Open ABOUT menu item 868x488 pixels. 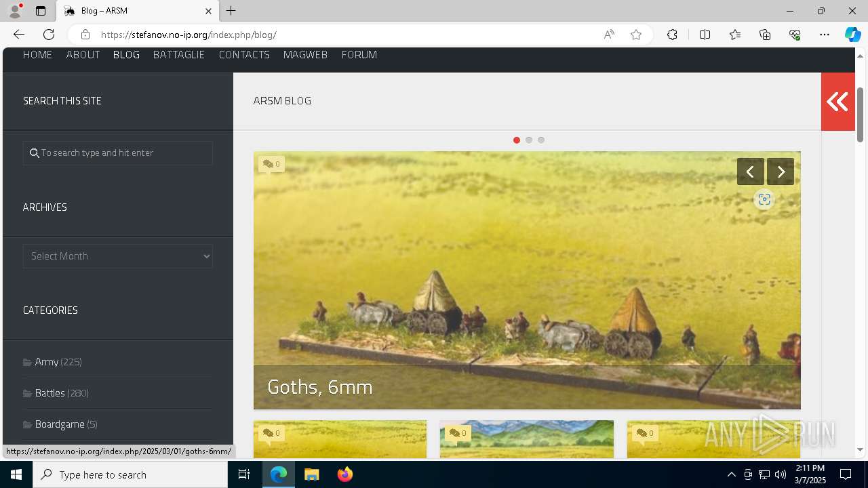pos(83,55)
